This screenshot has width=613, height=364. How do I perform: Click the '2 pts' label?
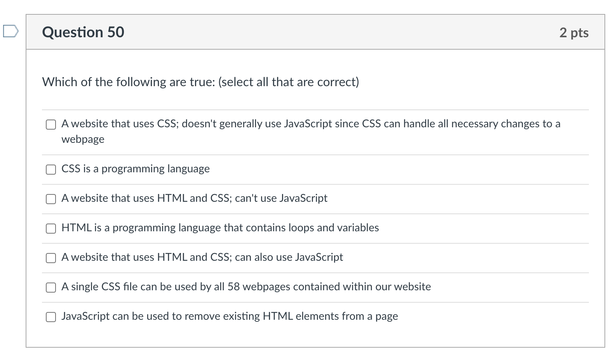coord(574,33)
